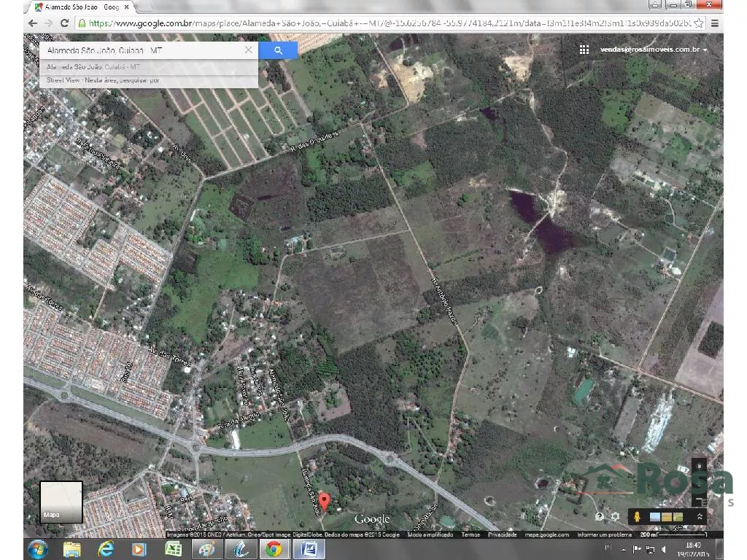Image resolution: width=747 pixels, height=560 pixels.
Task: Expand the imagery strip with chevron
Action: 700,516
